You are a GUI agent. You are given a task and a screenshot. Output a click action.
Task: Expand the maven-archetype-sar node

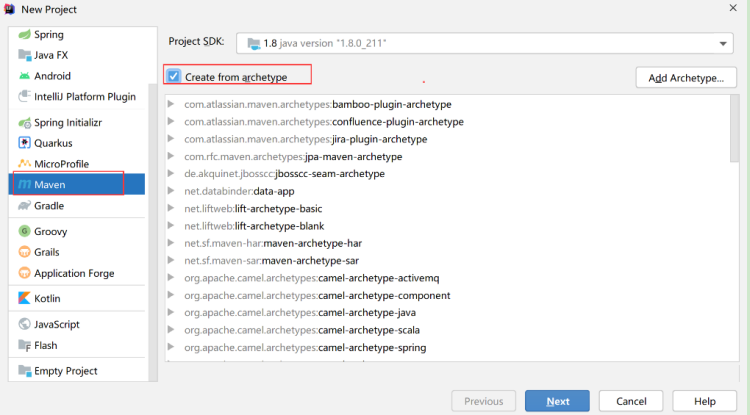coord(171,260)
